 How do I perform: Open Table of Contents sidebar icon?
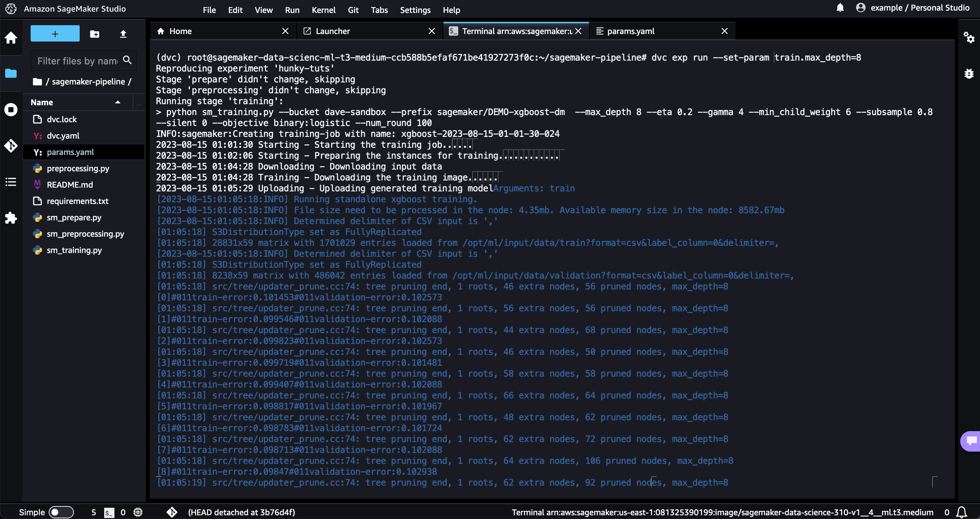pos(11,182)
